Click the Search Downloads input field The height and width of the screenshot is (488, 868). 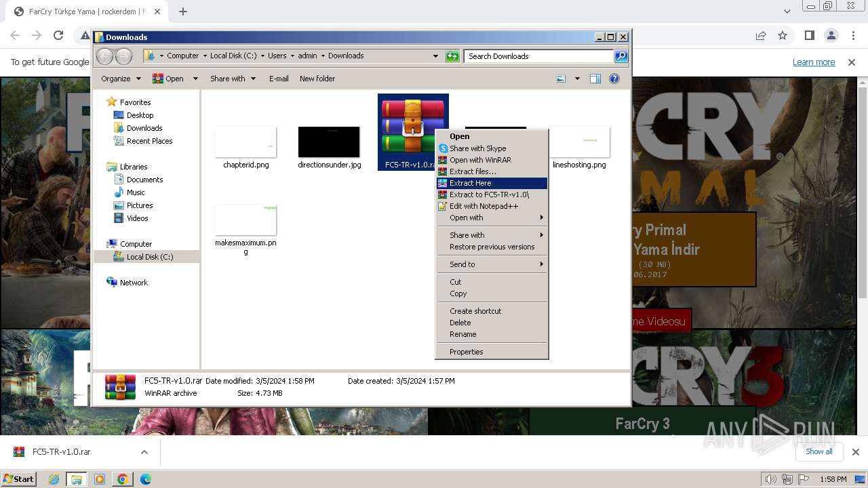click(539, 56)
